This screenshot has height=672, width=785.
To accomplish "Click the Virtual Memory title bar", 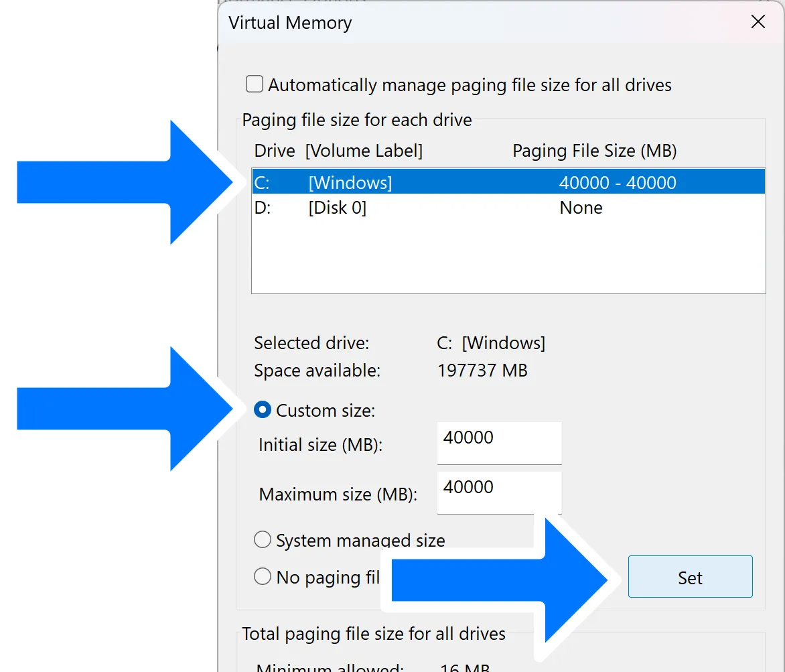I will [x=469, y=22].
